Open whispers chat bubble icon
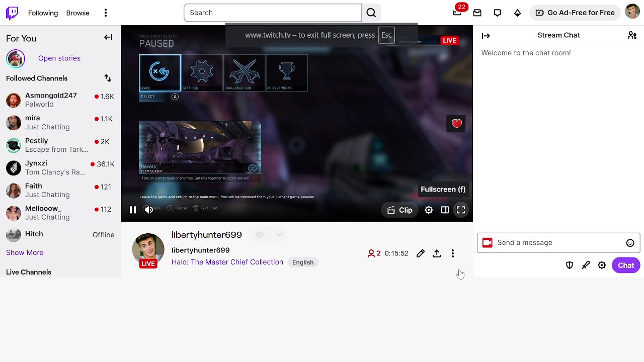644x362 pixels. [x=497, y=13]
